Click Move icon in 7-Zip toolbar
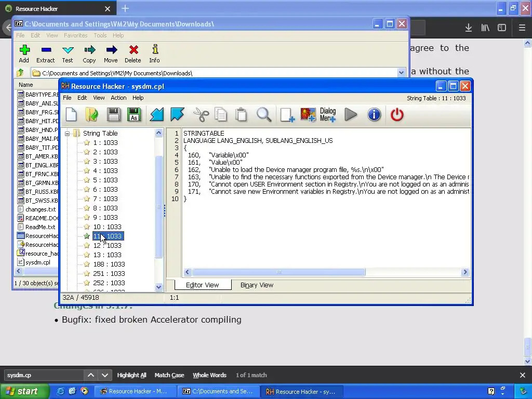532x399 pixels. point(111,54)
